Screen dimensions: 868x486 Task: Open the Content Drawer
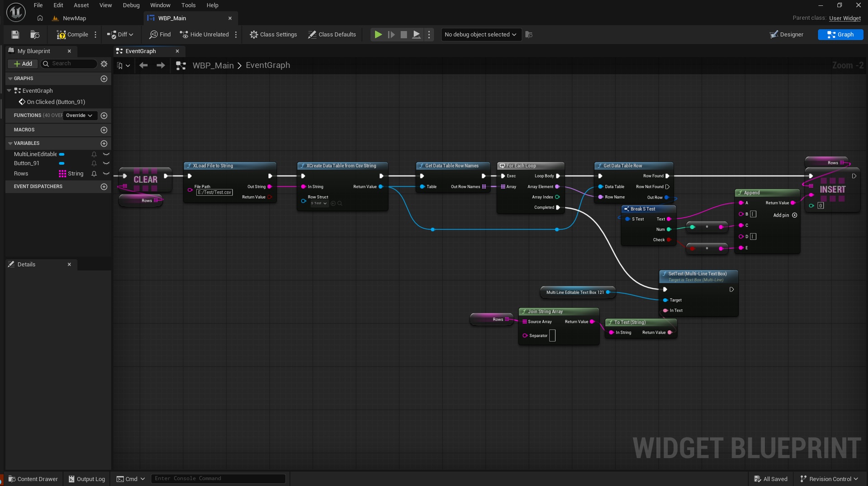pos(33,479)
